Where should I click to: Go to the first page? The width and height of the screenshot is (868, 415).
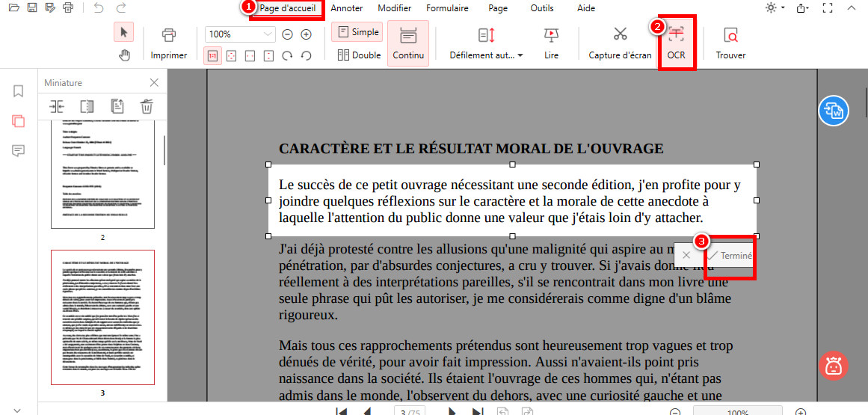click(x=342, y=412)
